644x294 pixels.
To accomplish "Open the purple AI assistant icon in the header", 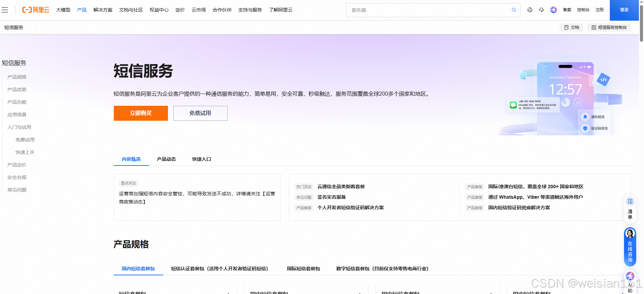I will coord(554,10).
